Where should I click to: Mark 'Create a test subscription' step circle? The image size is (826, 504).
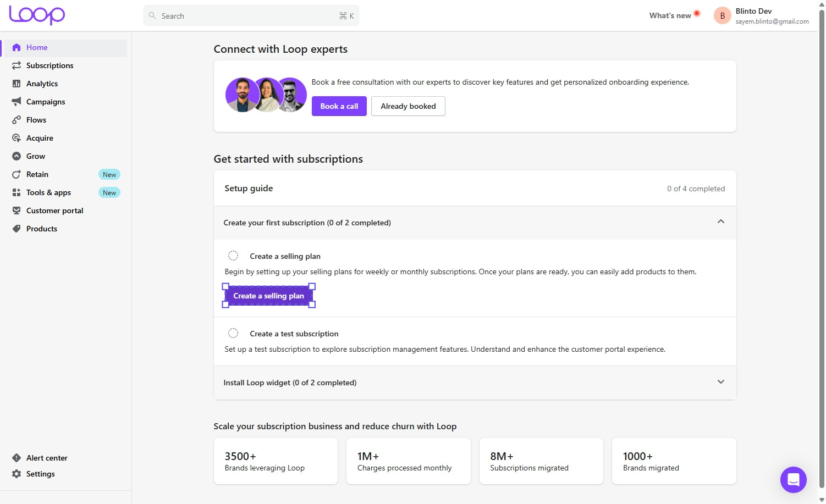click(233, 333)
